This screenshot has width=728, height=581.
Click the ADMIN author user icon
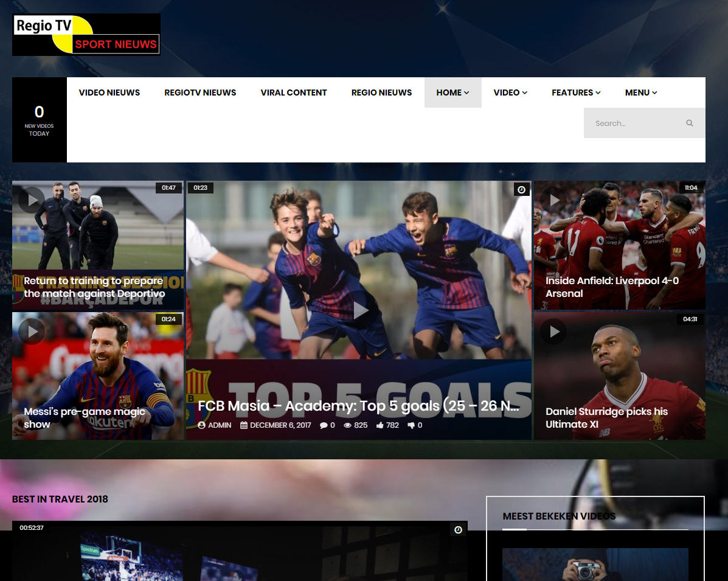(x=201, y=425)
